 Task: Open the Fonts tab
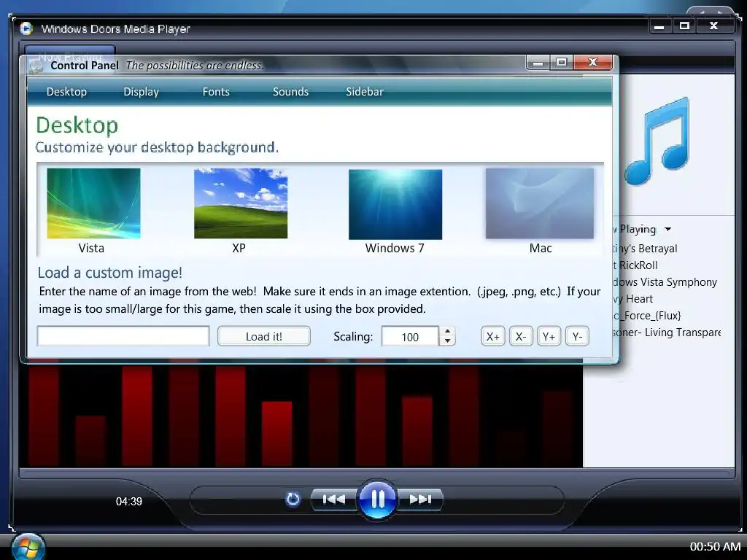(216, 91)
